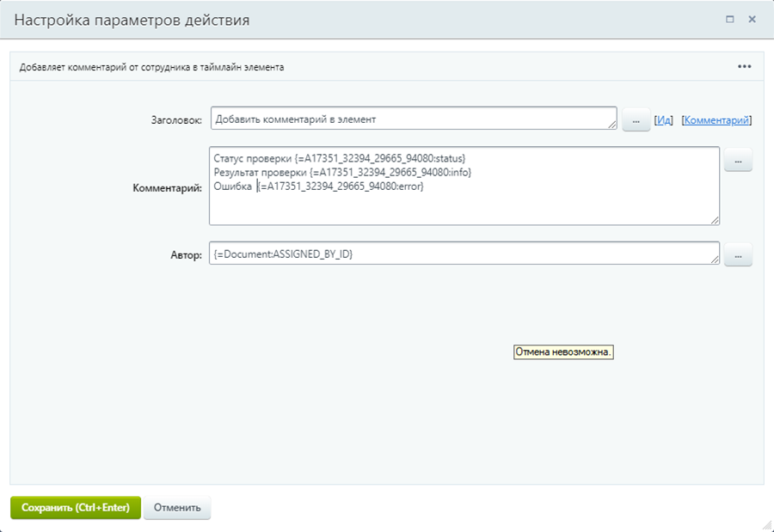
Task: Click the [Ид] link
Action: pyautogui.click(x=663, y=120)
